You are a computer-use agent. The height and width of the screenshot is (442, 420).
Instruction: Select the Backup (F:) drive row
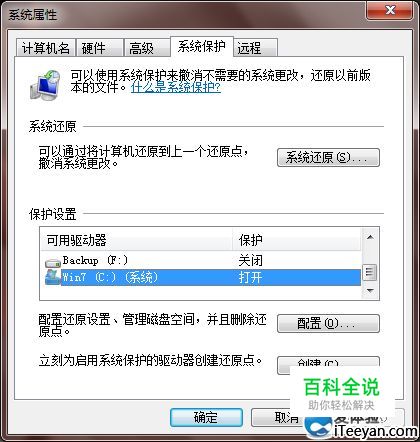201,260
